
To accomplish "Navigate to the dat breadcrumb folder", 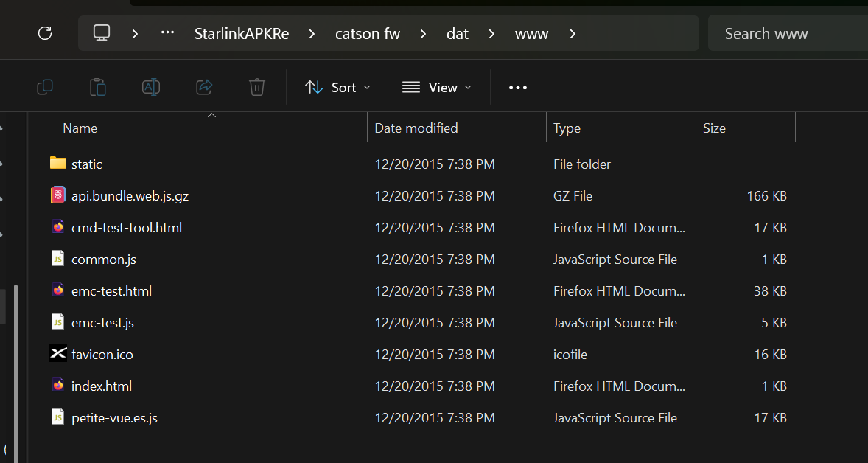I will pos(458,34).
